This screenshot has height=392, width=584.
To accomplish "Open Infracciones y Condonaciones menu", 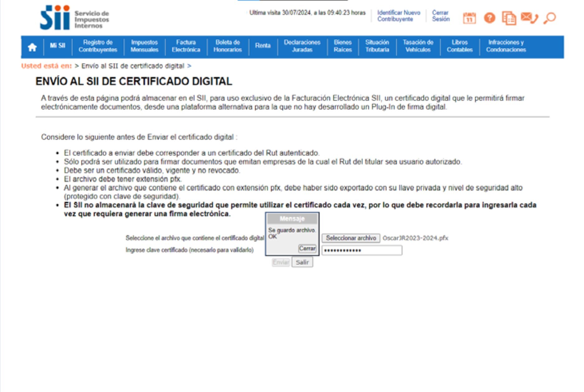I will (x=506, y=46).
